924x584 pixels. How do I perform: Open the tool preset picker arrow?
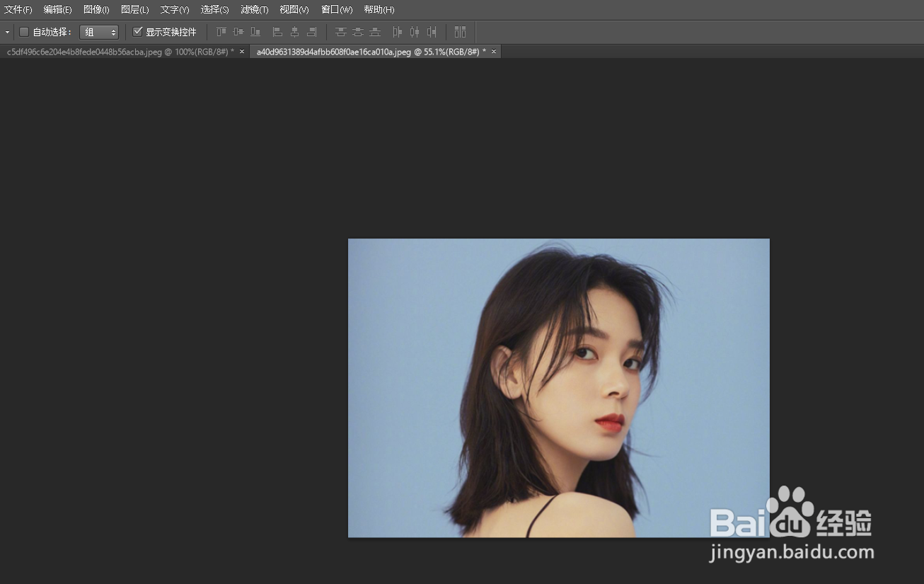[x=7, y=32]
